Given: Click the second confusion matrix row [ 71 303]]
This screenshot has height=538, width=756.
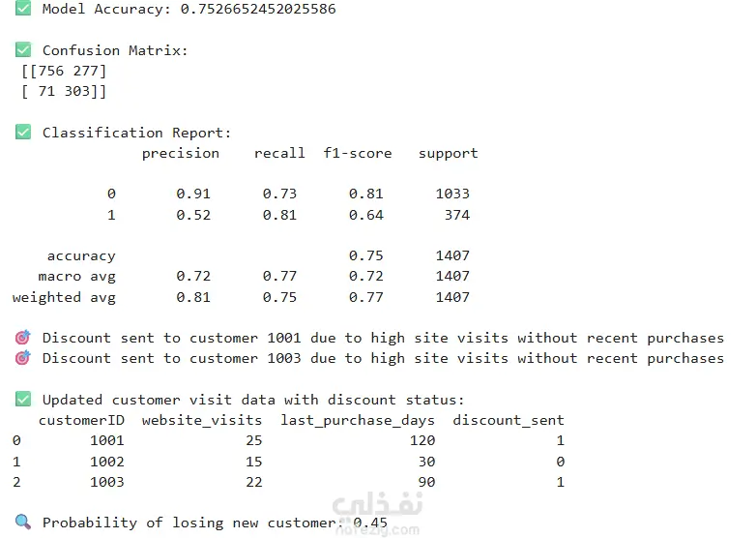Looking at the screenshot, I should tap(64, 91).
